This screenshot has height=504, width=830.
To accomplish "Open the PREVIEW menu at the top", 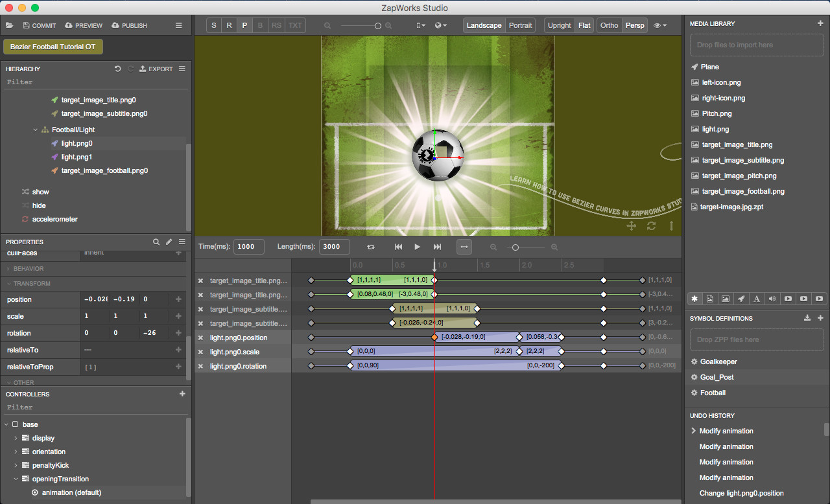I will pyautogui.click(x=83, y=25).
